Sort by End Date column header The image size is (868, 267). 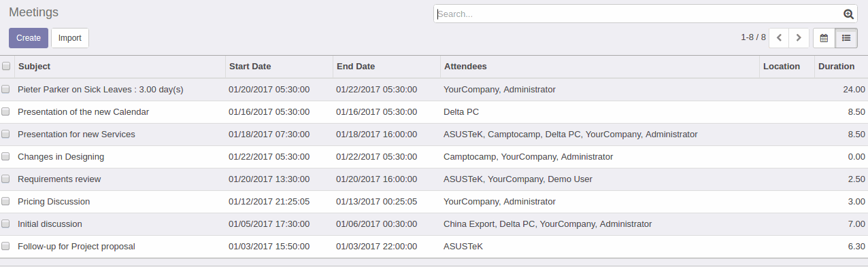(356, 67)
